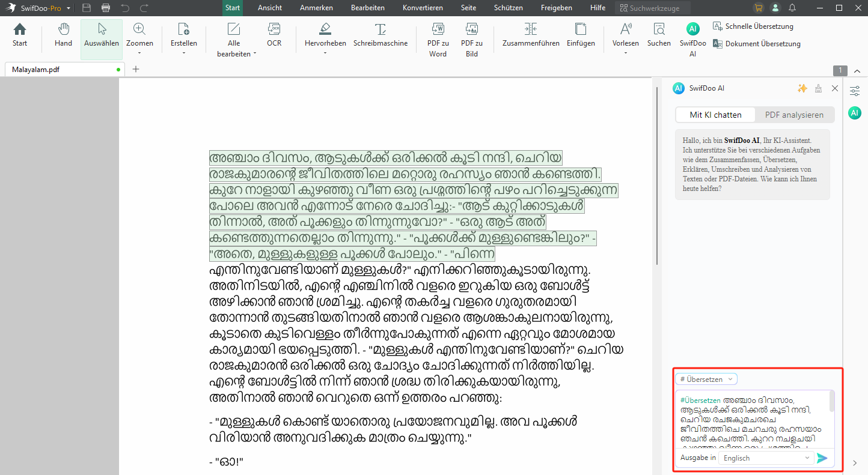Viewport: 868px width, 475px height.
Task: Click the chat input scrollbar
Action: [x=832, y=401]
